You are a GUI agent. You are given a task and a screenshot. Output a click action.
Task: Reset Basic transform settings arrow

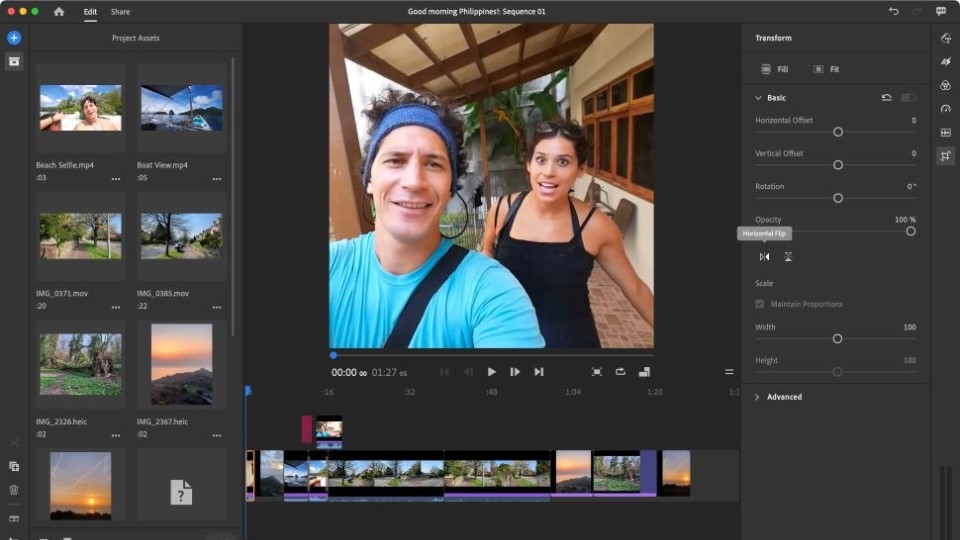886,97
